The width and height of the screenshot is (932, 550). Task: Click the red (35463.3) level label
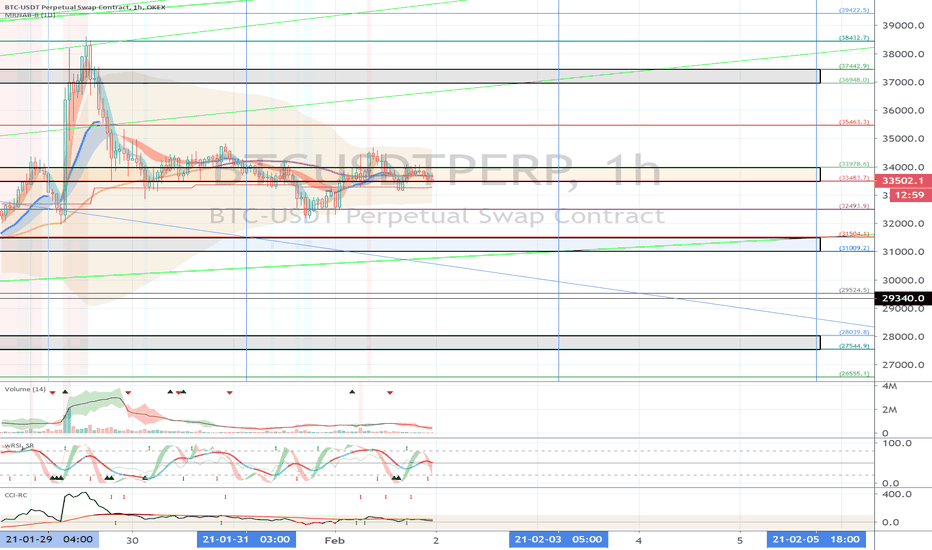(x=854, y=122)
